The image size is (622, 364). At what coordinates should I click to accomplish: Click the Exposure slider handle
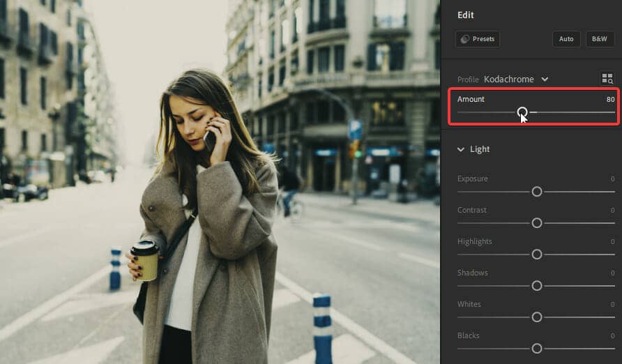click(x=537, y=191)
